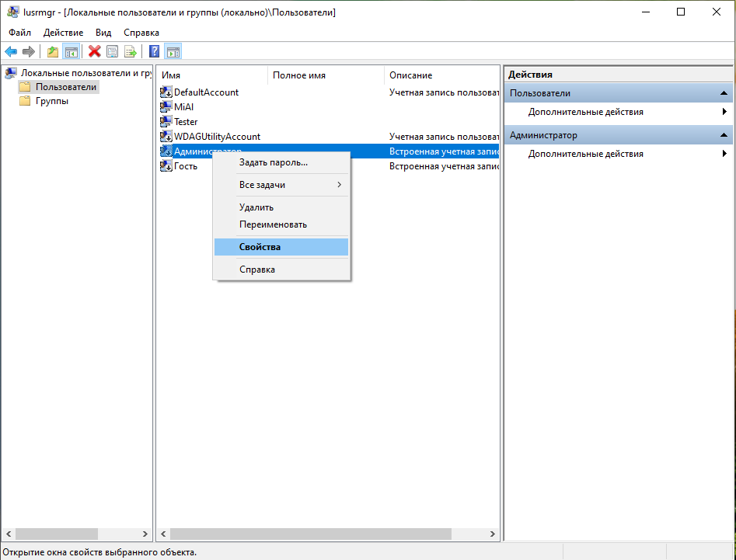Choose 'Задать пароль...' from context menu
Screen dimensions: 736x560
pos(273,162)
